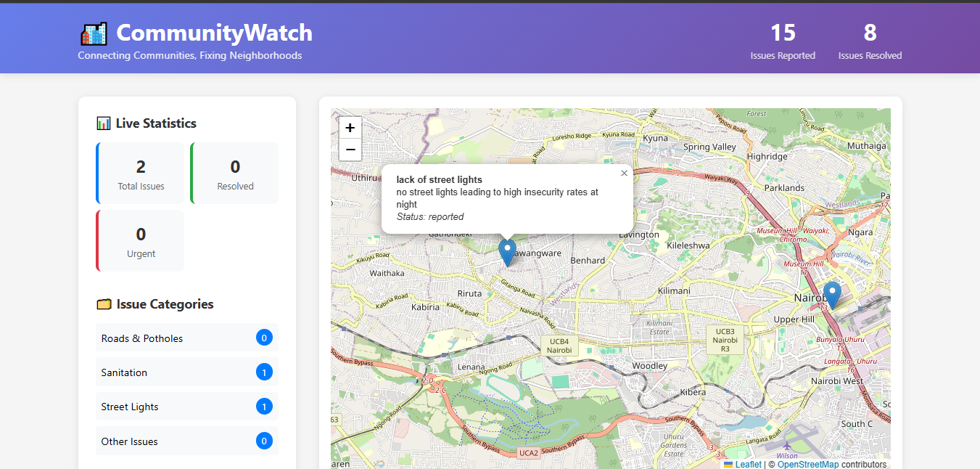Click the Leaflet attribution flag icon

tap(729, 464)
